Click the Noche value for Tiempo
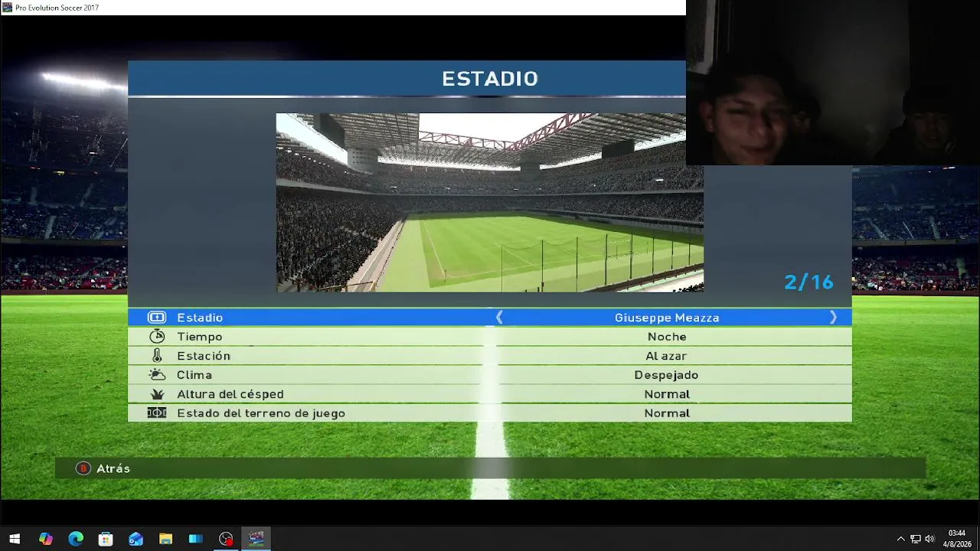The image size is (980, 551). (667, 337)
